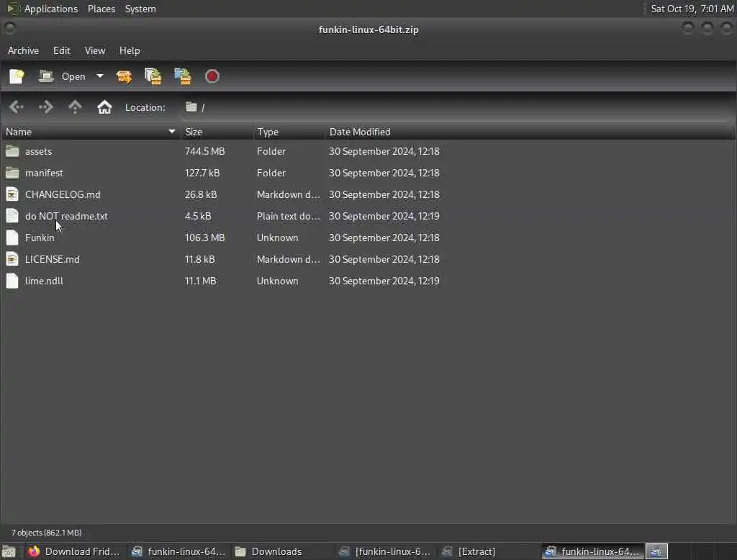Click the CHANGELOG.md file name
Image resolution: width=737 pixels, height=560 pixels.
63,194
